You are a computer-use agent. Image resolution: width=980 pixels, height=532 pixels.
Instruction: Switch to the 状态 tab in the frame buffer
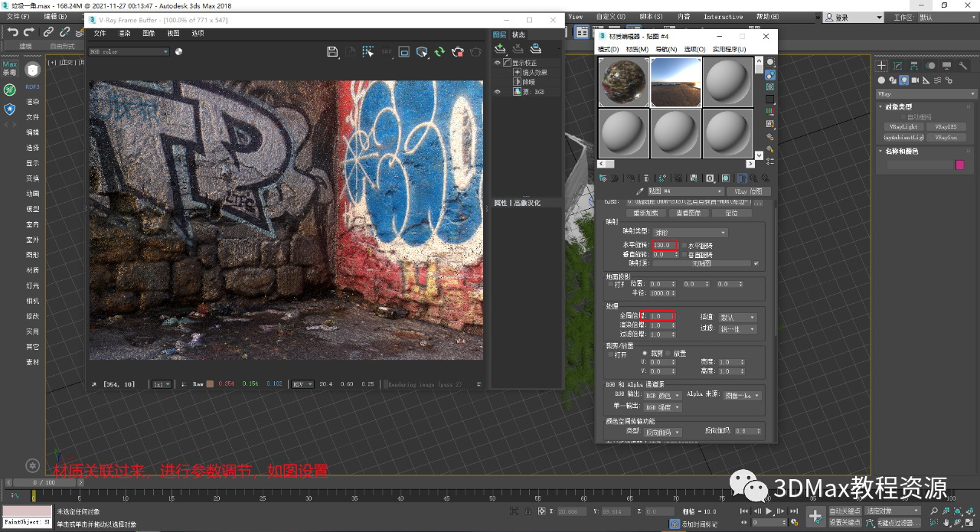(518, 34)
